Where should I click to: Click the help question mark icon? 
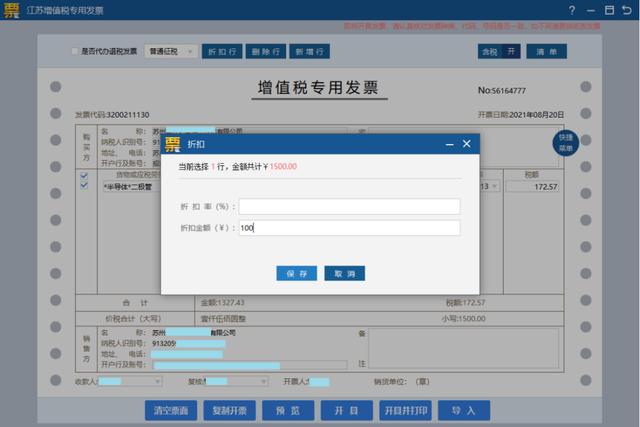[x=571, y=9]
